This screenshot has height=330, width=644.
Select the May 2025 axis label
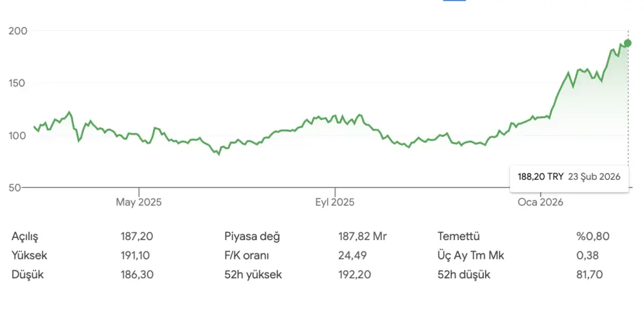tap(139, 202)
